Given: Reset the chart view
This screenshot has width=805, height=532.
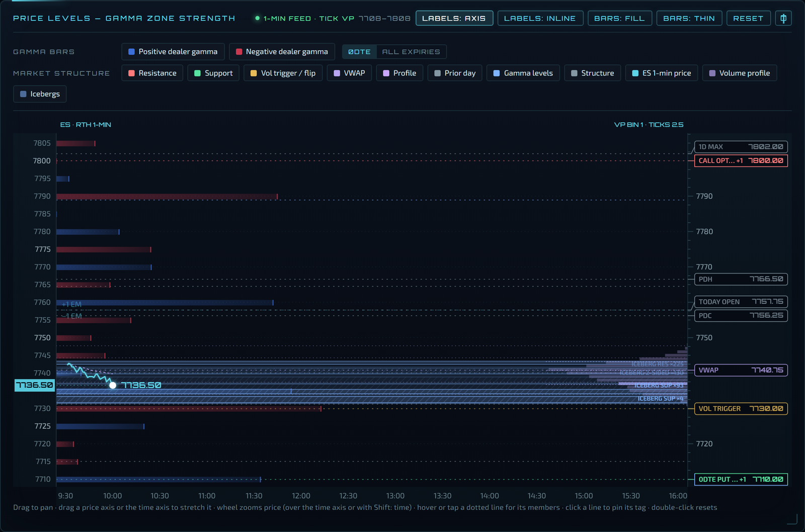Looking at the screenshot, I should coord(748,18).
